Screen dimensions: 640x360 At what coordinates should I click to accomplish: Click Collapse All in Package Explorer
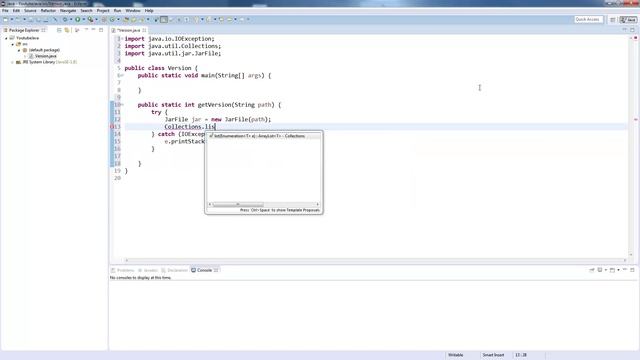pyautogui.click(x=59, y=30)
